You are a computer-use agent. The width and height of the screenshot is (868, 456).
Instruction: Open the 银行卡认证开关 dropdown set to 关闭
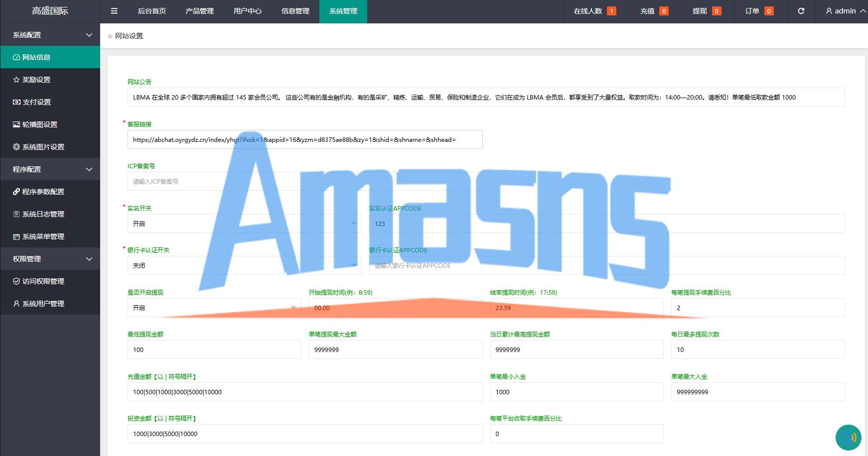pyautogui.click(x=244, y=265)
